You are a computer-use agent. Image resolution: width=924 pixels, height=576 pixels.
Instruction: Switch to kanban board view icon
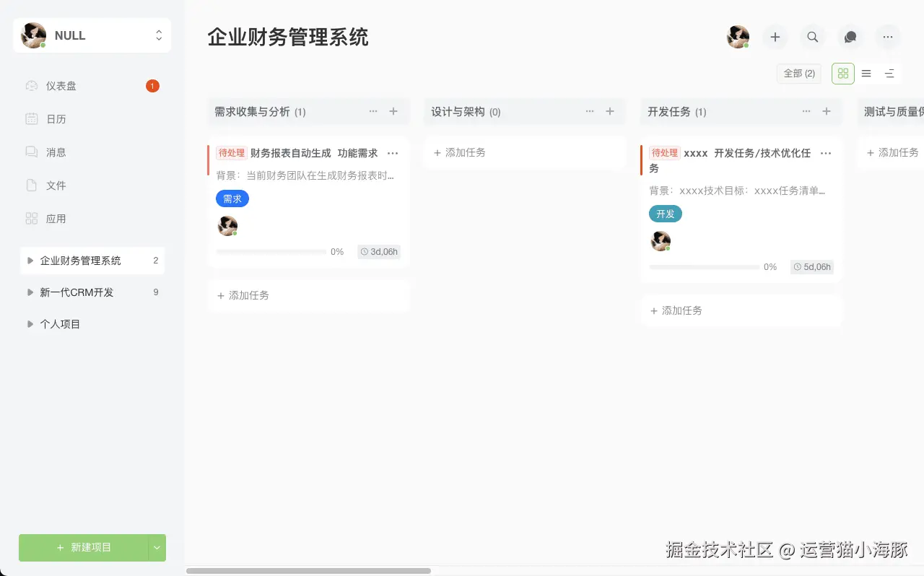(843, 74)
